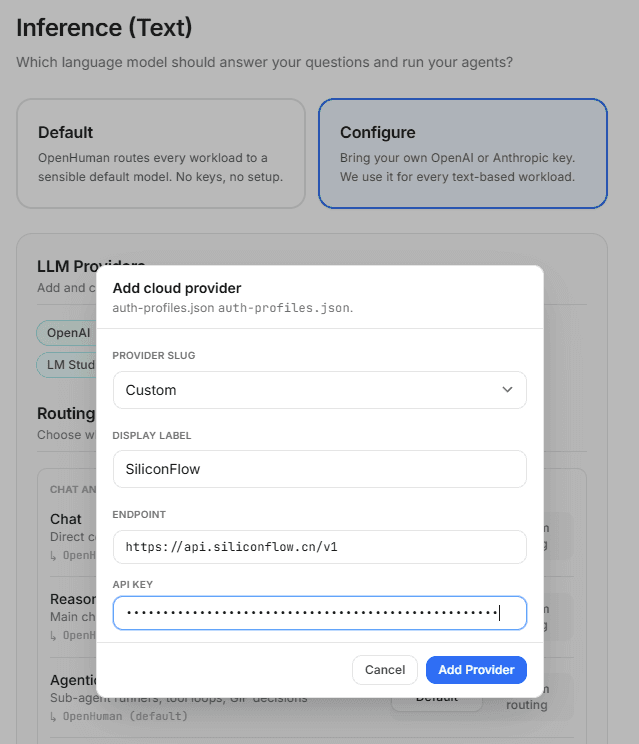Select the Configure inference option card
Screen dimensions: 639x744
click(463, 153)
